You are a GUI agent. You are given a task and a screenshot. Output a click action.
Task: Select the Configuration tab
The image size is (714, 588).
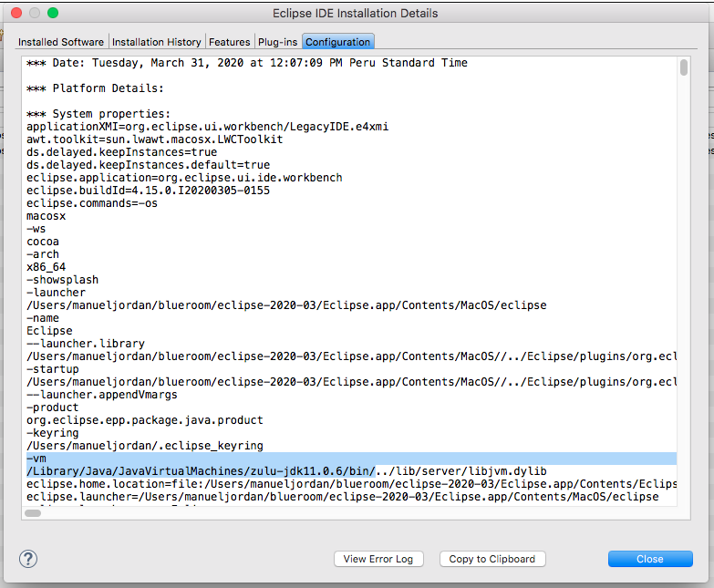tap(338, 42)
